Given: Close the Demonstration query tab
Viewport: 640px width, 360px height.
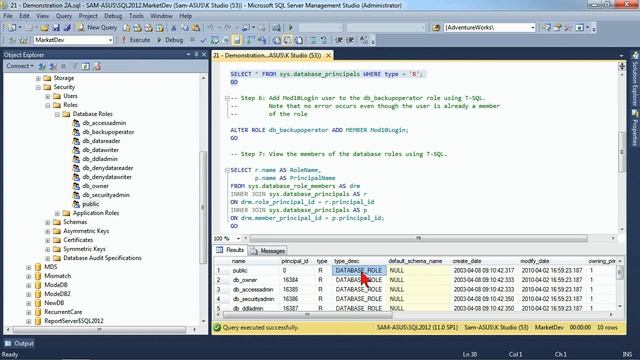Looking at the screenshot, I should (x=328, y=55).
